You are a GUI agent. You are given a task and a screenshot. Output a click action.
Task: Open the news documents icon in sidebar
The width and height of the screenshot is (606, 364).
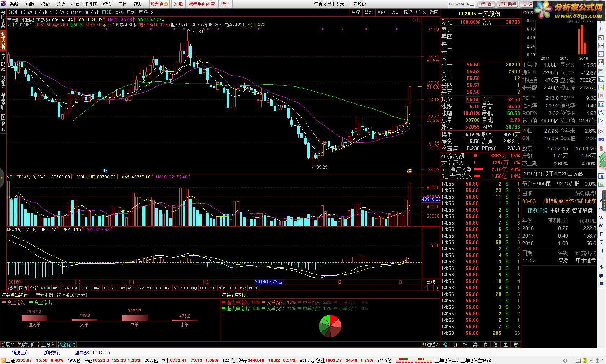pyautogui.click(x=601, y=71)
